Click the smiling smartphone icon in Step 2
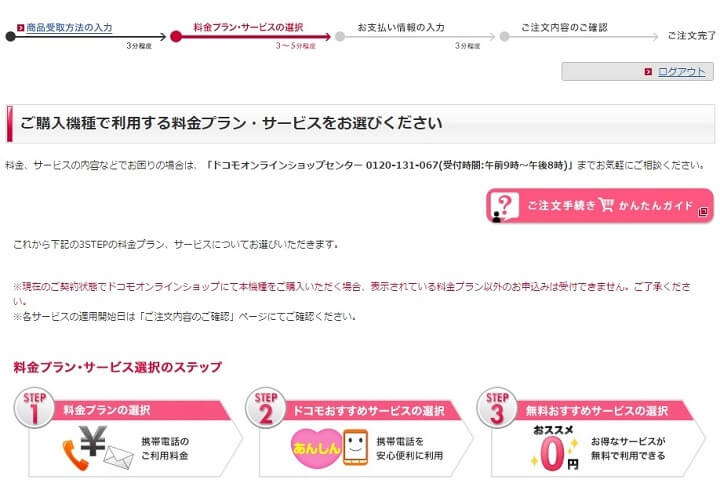This screenshot has width=720, height=489. 356,447
